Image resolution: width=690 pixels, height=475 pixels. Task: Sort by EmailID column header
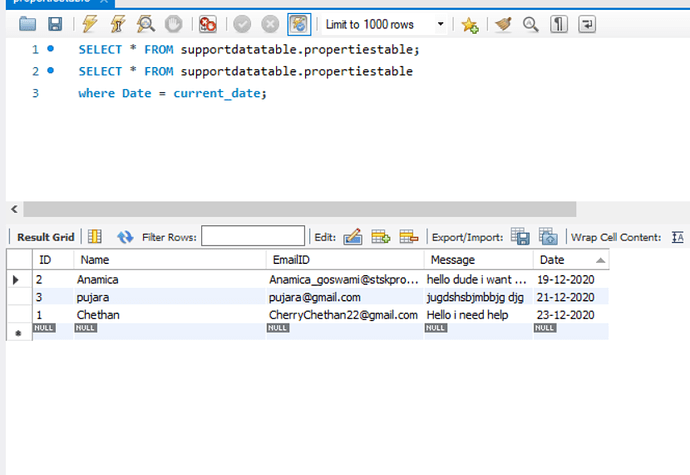[345, 259]
